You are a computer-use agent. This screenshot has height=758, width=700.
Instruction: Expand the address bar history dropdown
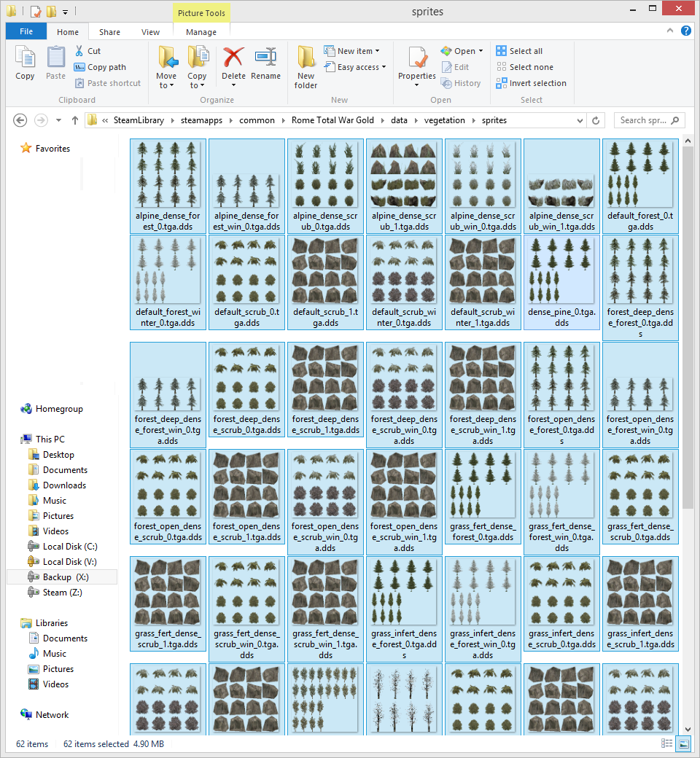[x=580, y=120]
